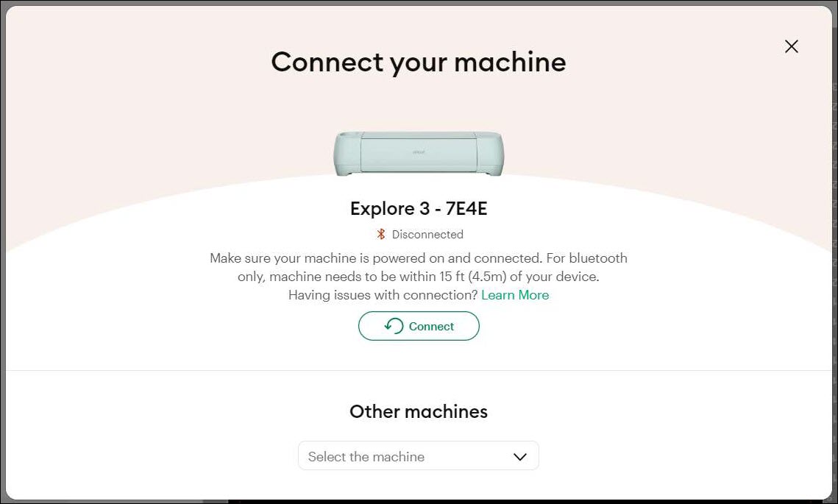Click the orange Bluetooth symbol showing connection state
This screenshot has height=504, width=838.
(x=381, y=234)
